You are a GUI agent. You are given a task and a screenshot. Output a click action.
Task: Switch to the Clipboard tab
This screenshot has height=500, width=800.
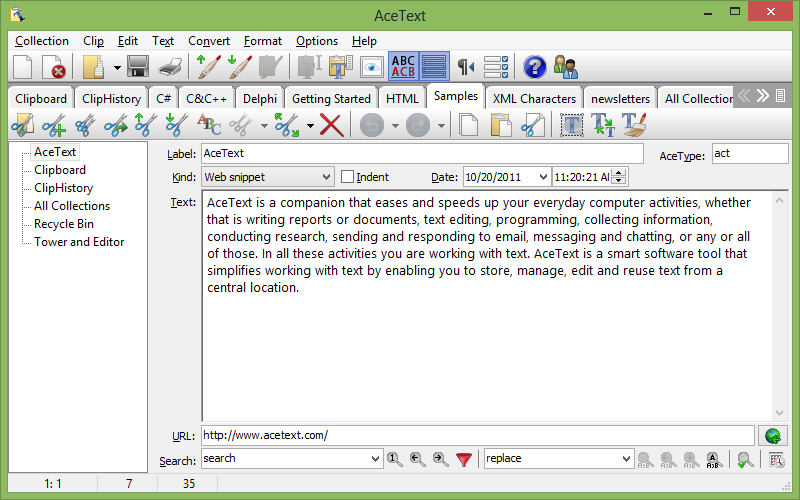[x=41, y=98]
